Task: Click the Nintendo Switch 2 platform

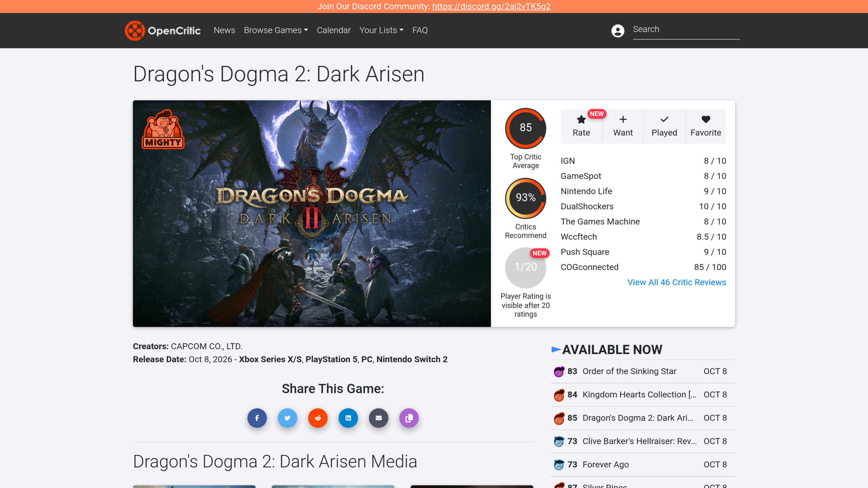Action: (x=412, y=359)
